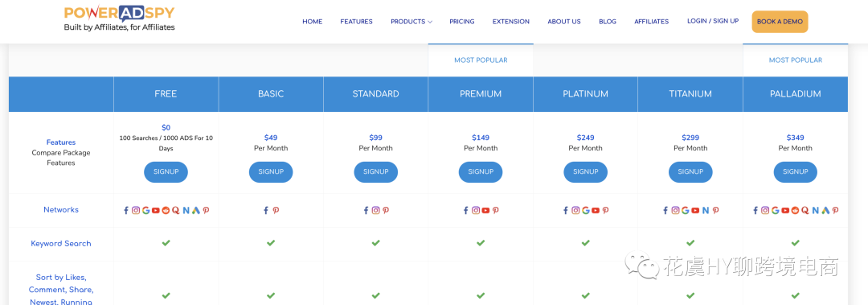Click the TITANIUM column header
The width and height of the screenshot is (868, 305).
tap(690, 93)
